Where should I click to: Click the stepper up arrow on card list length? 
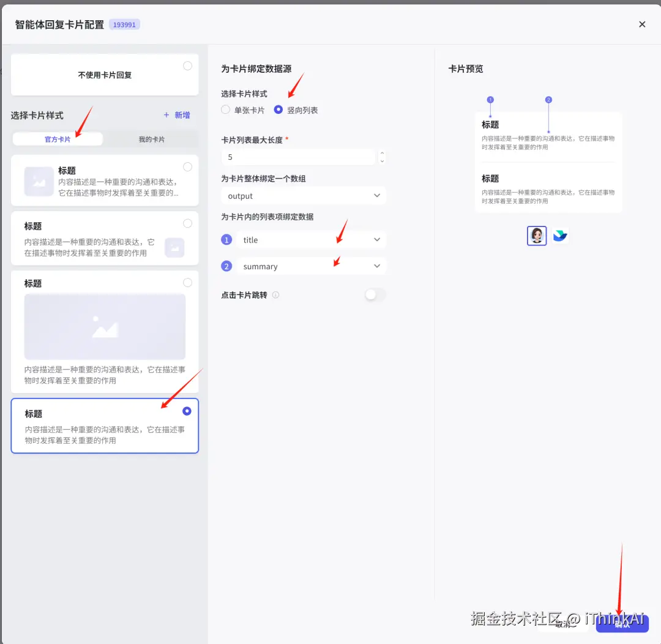382,154
